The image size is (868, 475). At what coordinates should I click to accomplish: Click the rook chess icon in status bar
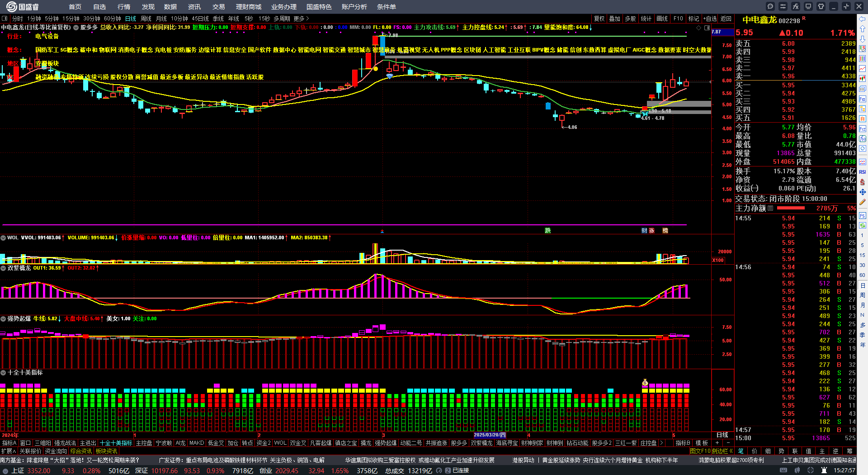point(824,470)
